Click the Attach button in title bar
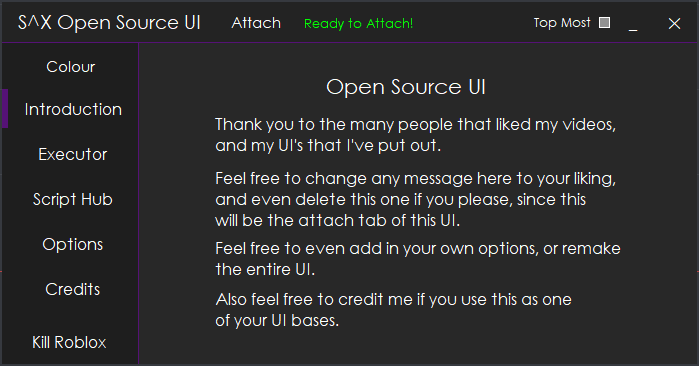The image size is (699, 366). 256,23
